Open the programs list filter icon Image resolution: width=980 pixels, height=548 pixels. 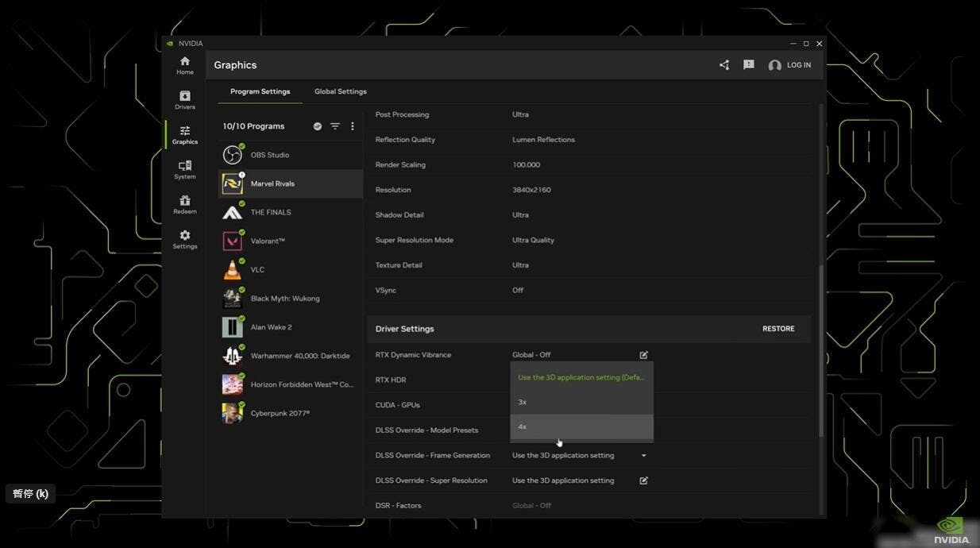[x=335, y=126]
